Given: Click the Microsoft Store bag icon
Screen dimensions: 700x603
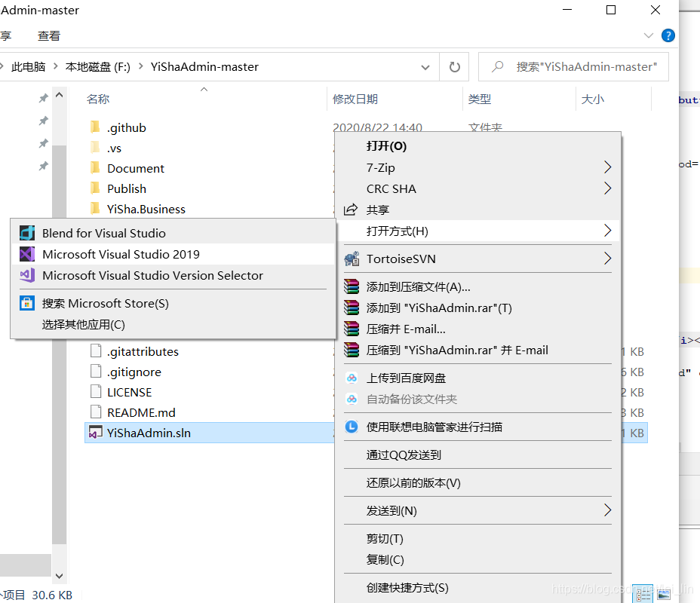Looking at the screenshot, I should coord(27,303).
